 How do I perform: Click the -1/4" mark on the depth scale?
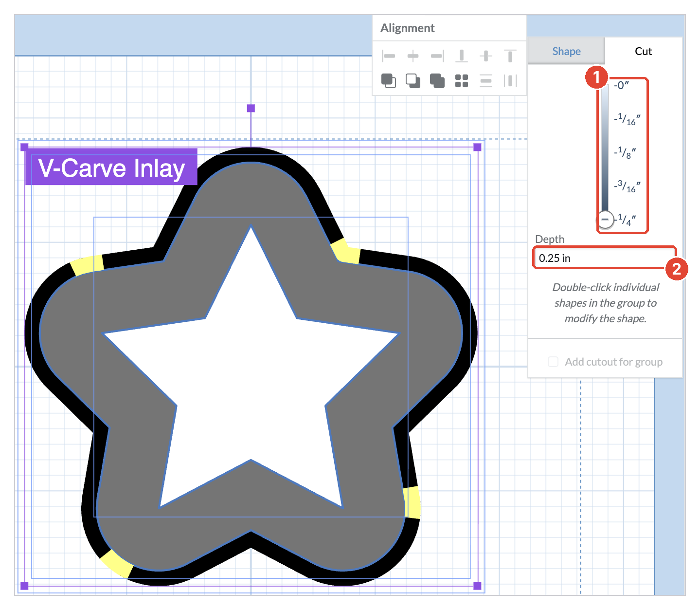tap(625, 220)
